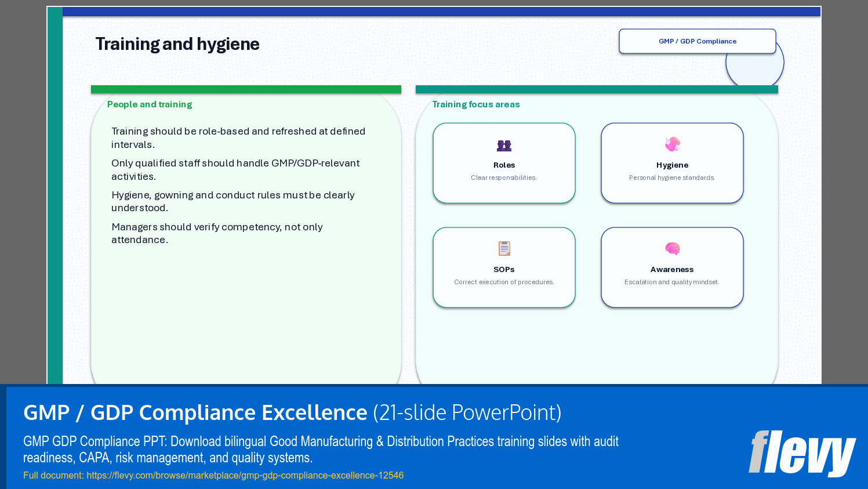Click the GMP / GDP Compliance badge
The width and height of the screenshot is (868, 489).
[x=698, y=41]
